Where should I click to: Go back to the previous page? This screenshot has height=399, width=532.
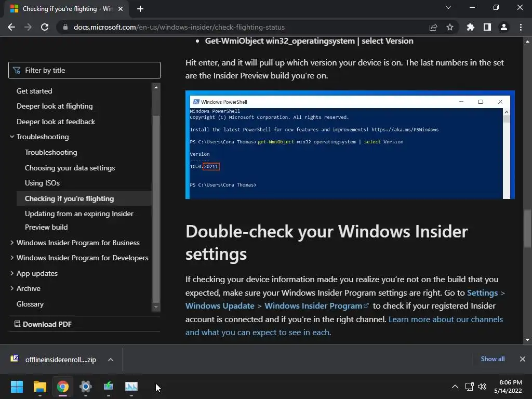click(11, 27)
